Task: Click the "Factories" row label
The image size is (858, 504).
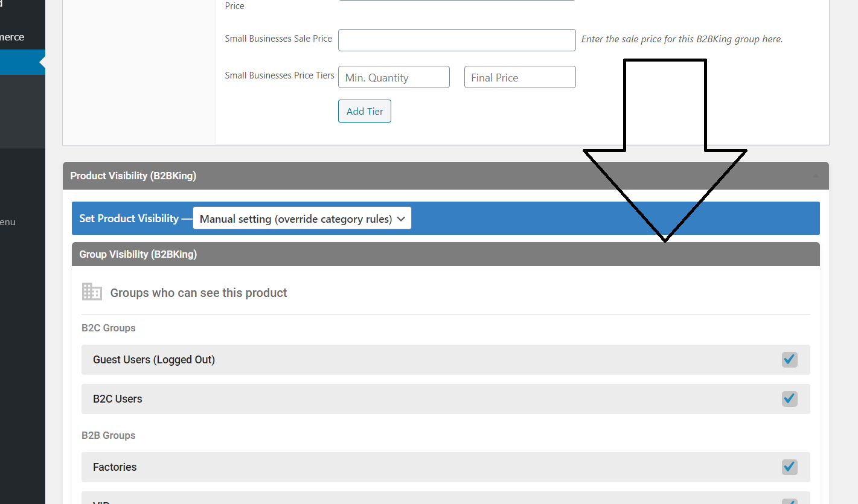Action: tap(115, 467)
